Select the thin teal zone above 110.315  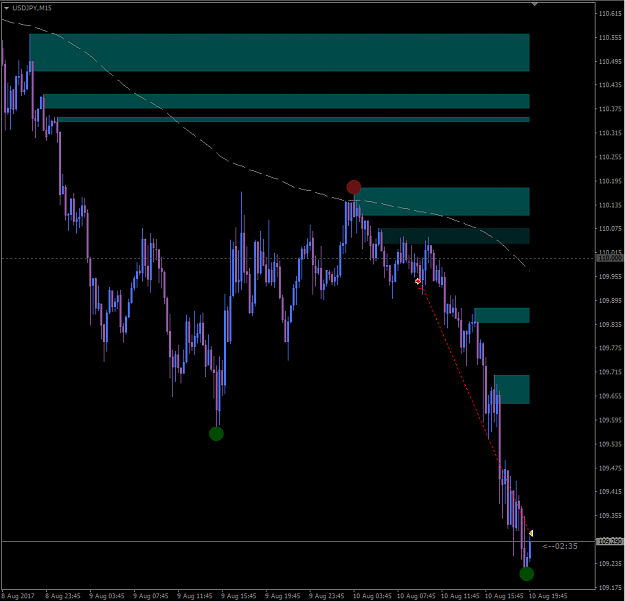[293, 120]
